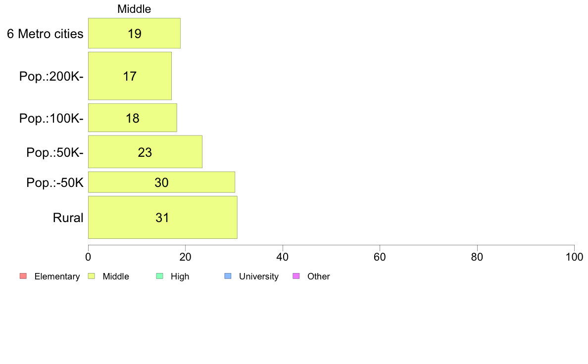Select the Pop.:200K- bar showing 17
The image size is (588, 364).
click(x=130, y=76)
